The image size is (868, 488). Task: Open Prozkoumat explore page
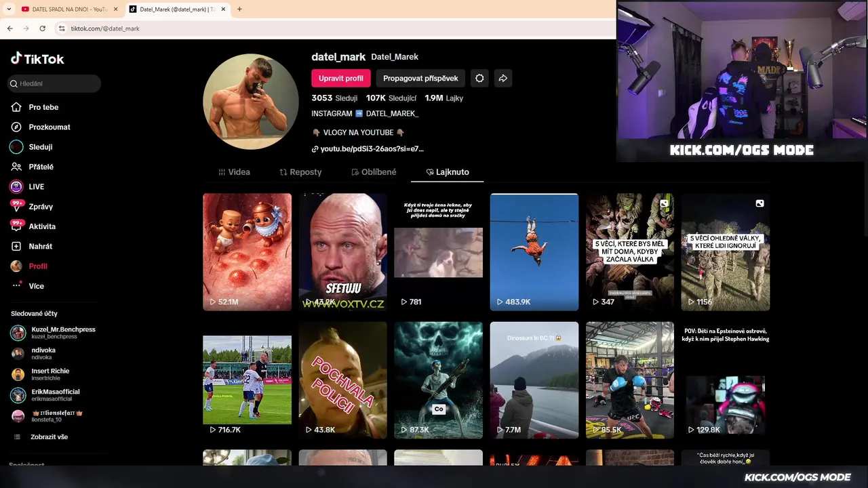pos(41,127)
